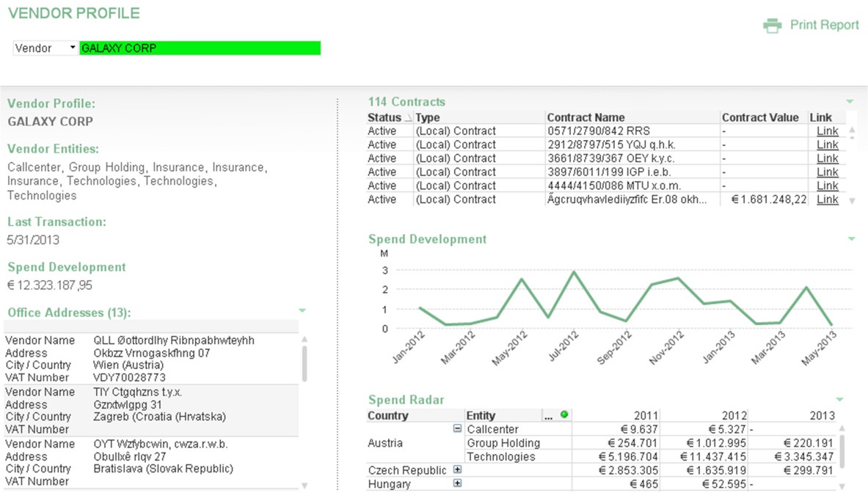868x501 pixels.
Task: Open Link for the €1.681.248,22 contract
Action: [x=828, y=200]
